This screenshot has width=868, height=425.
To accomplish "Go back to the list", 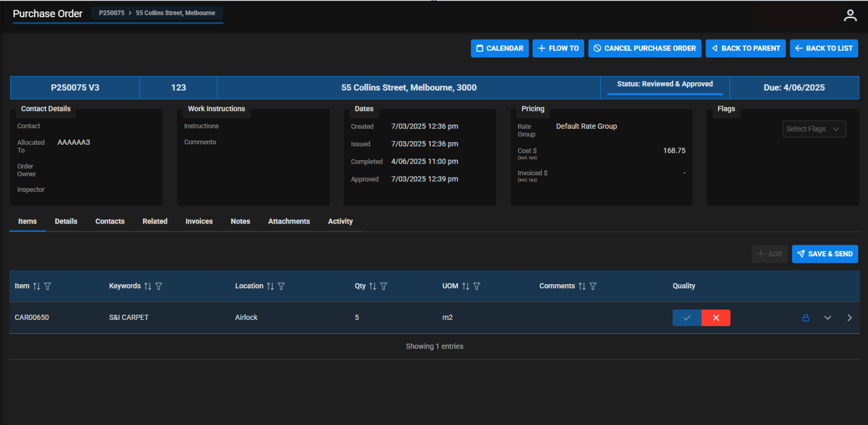I will pos(823,48).
